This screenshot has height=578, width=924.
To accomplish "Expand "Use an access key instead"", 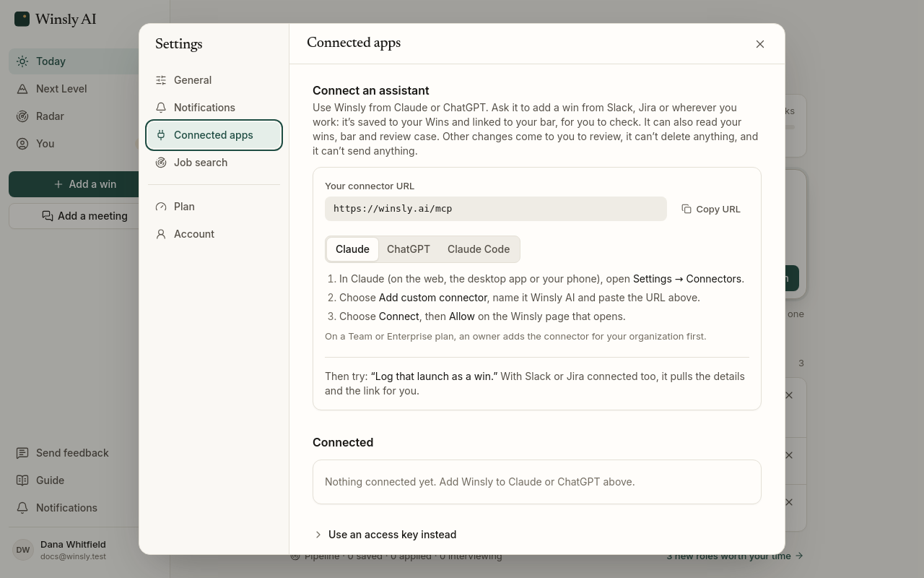I will coord(385,535).
